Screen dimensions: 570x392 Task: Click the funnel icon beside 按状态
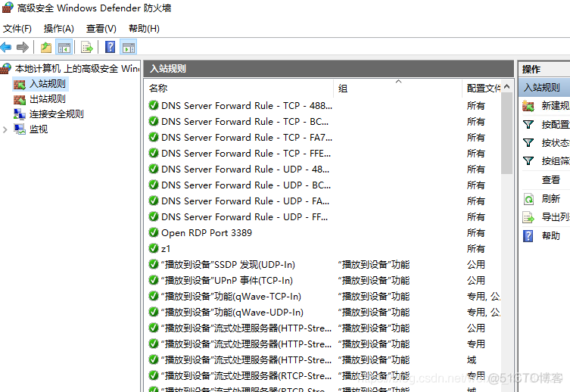click(x=528, y=143)
